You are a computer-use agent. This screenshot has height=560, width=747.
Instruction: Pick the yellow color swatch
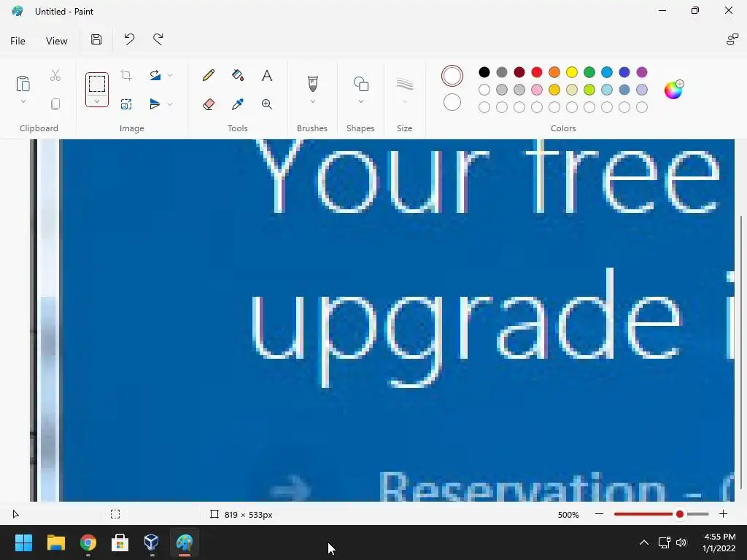(x=572, y=72)
